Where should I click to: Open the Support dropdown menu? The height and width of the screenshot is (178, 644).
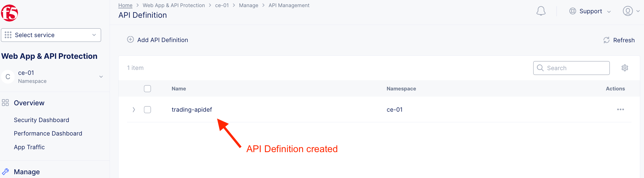tap(590, 11)
